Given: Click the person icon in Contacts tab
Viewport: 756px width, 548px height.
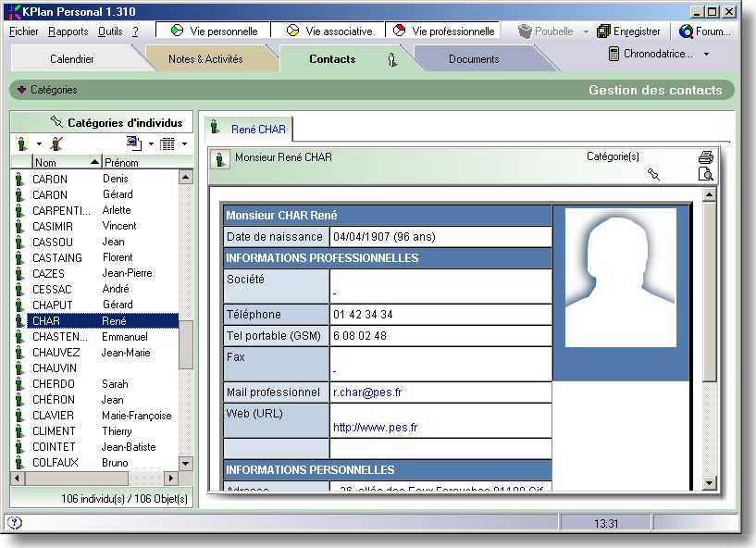Looking at the screenshot, I should [392, 60].
